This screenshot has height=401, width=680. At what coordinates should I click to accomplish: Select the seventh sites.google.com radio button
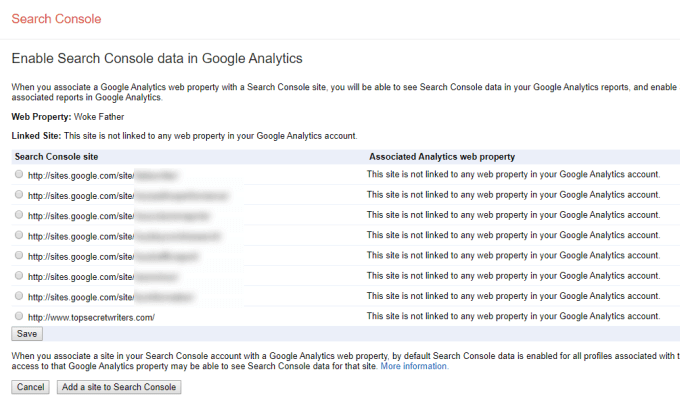pyautogui.click(x=19, y=296)
